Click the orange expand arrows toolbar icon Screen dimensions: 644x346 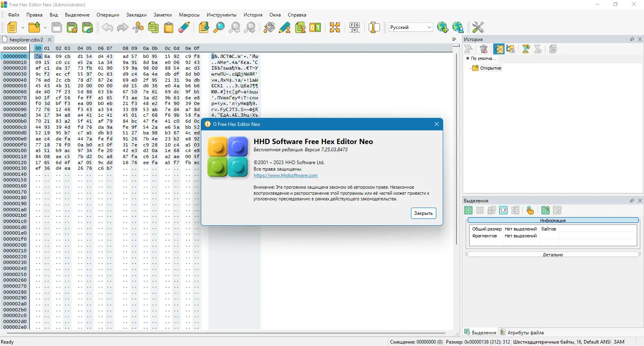pos(335,27)
